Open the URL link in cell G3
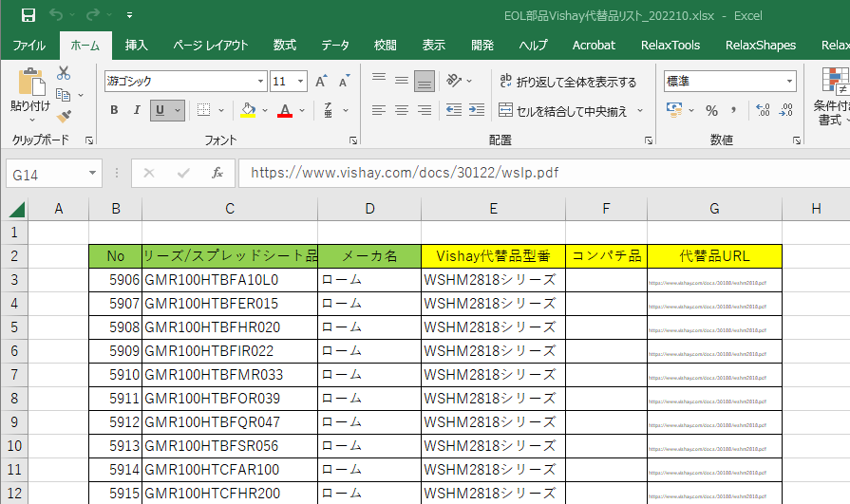This screenshot has width=850, height=504. tap(708, 283)
